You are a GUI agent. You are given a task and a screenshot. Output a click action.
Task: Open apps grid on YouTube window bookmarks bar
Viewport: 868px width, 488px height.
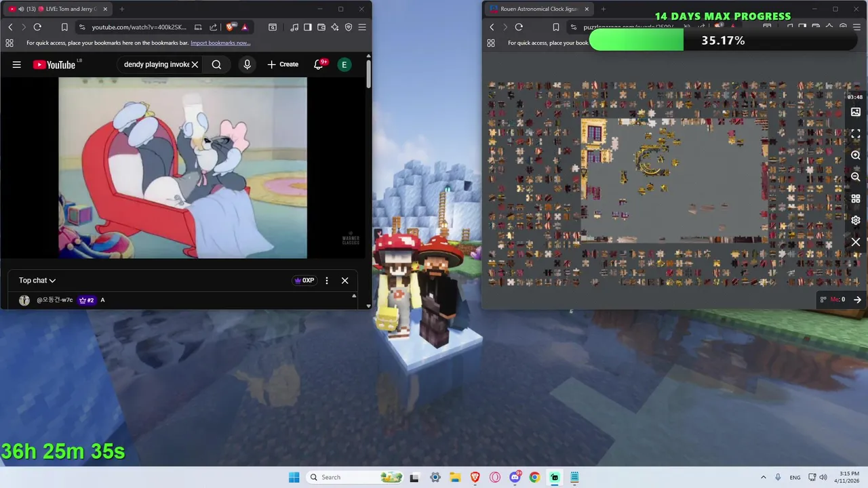[9, 43]
